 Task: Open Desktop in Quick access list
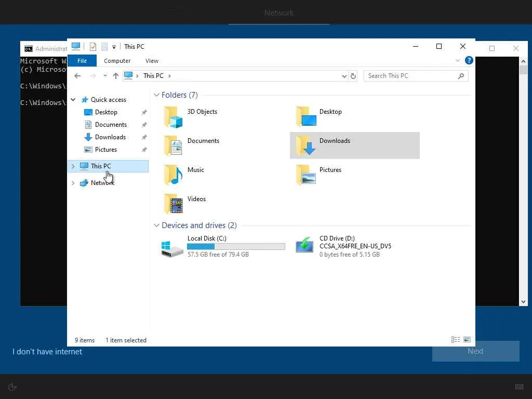click(x=106, y=112)
